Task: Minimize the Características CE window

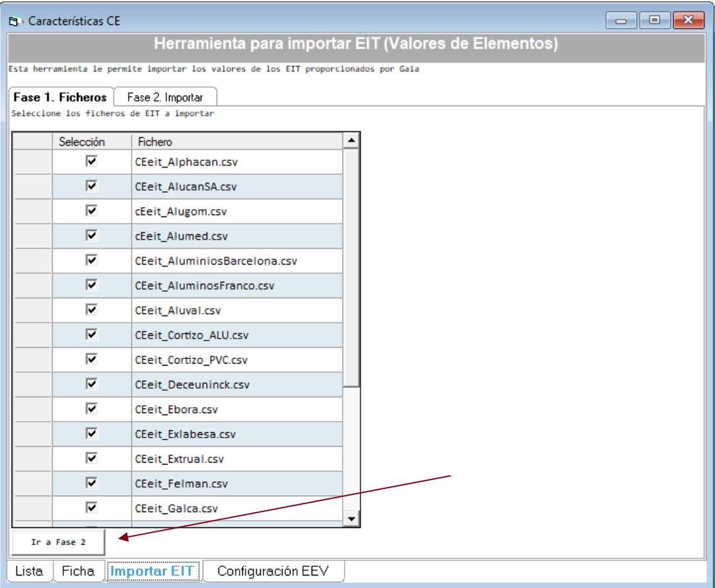Action: click(621, 20)
